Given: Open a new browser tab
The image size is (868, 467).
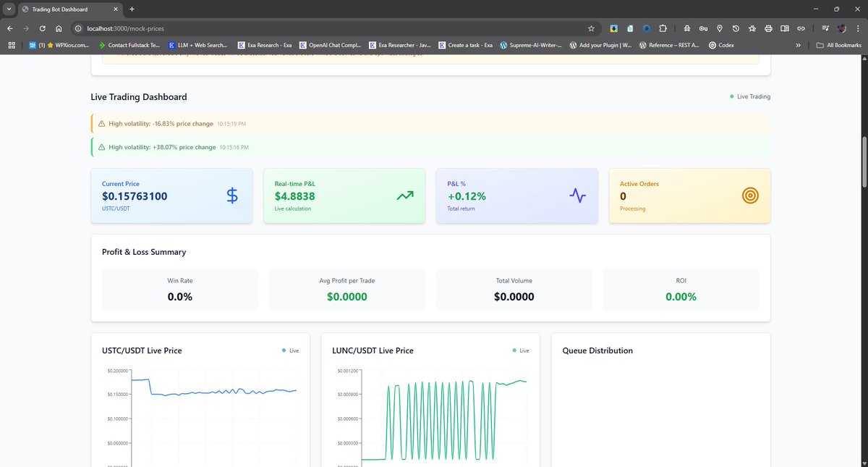Looking at the screenshot, I should (132, 9).
